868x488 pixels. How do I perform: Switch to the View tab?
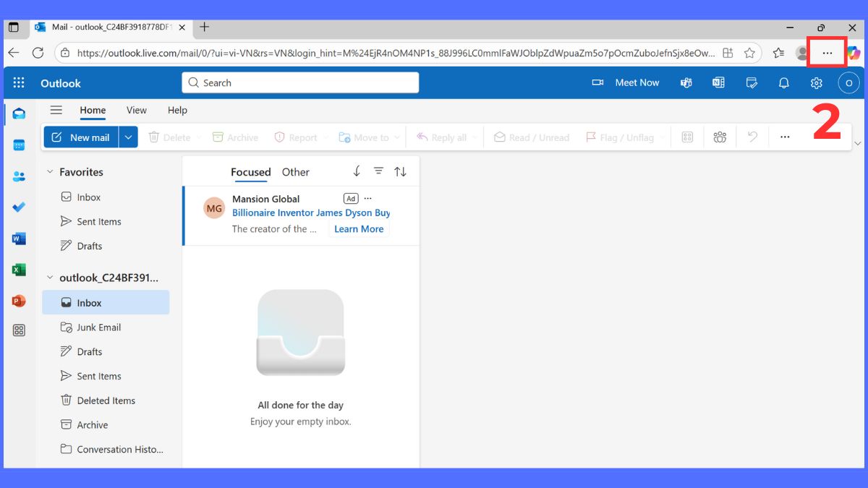pyautogui.click(x=137, y=111)
